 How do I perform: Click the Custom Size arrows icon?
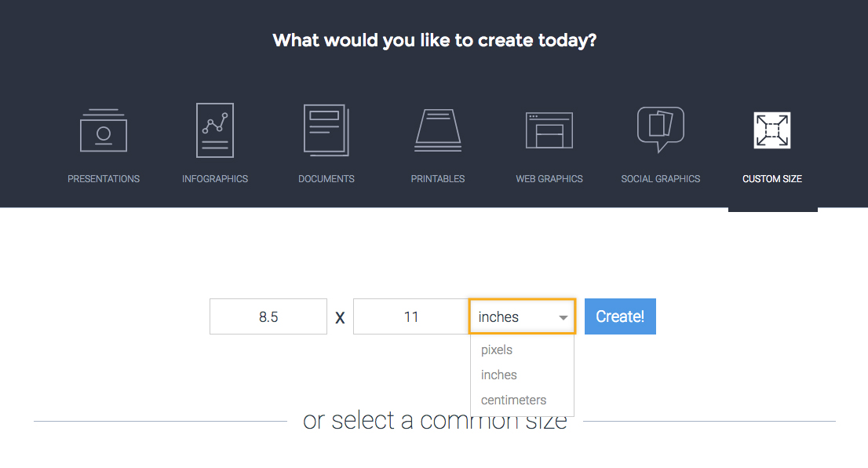[772, 130]
